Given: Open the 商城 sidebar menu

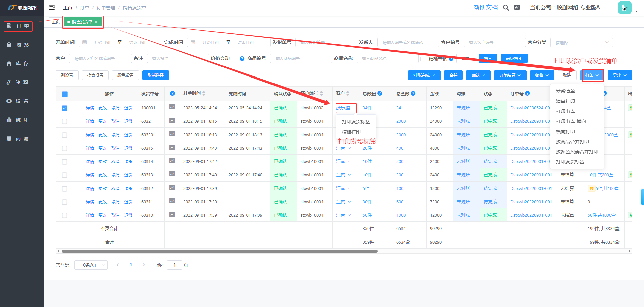Looking at the screenshot, I should click(18, 139).
